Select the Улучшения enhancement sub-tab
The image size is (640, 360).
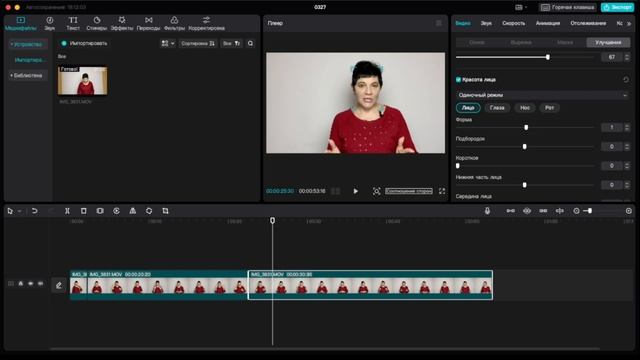pyautogui.click(x=608, y=42)
